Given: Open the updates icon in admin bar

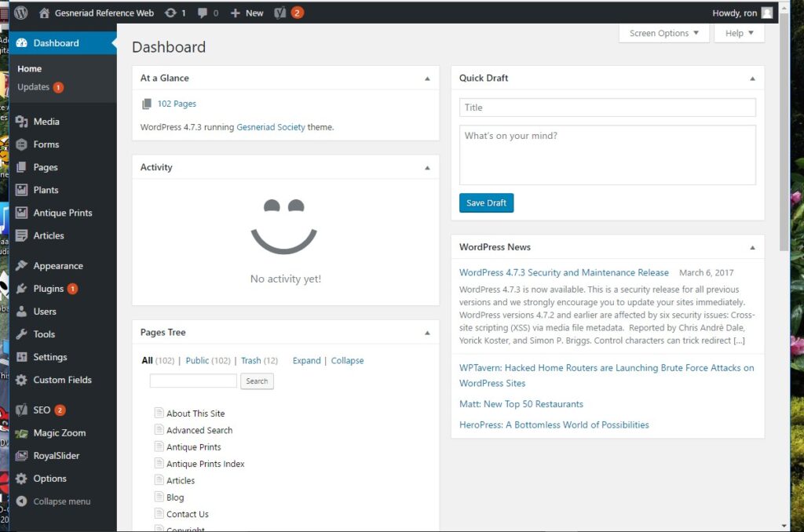Looking at the screenshot, I should 171,13.
